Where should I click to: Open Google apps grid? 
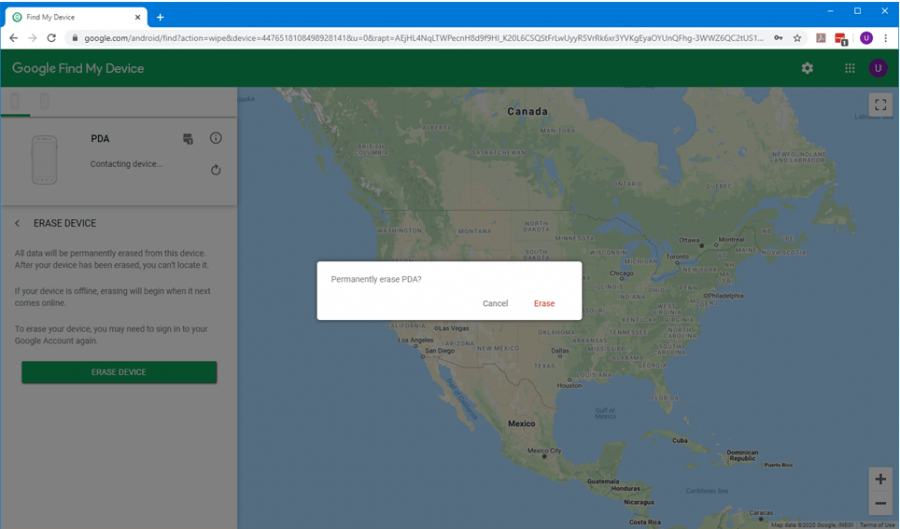pos(849,68)
